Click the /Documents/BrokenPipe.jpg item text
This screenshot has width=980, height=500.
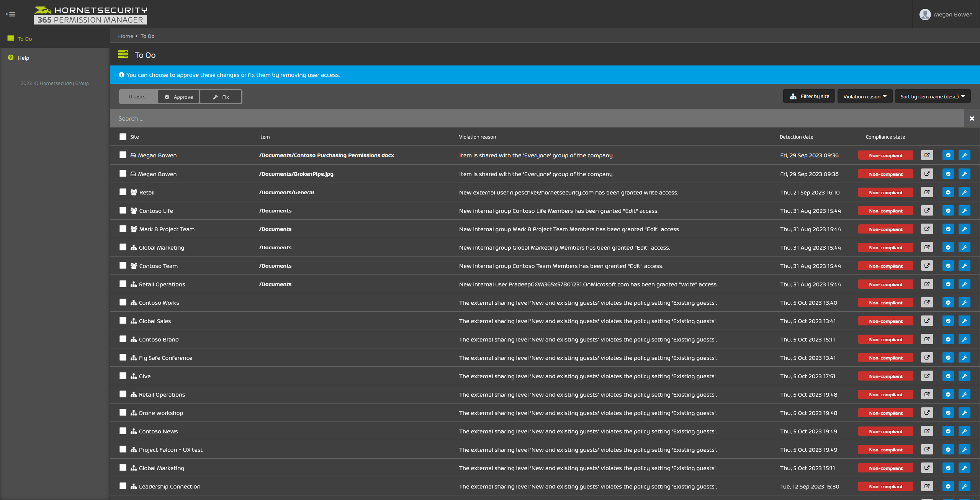pyautogui.click(x=296, y=174)
